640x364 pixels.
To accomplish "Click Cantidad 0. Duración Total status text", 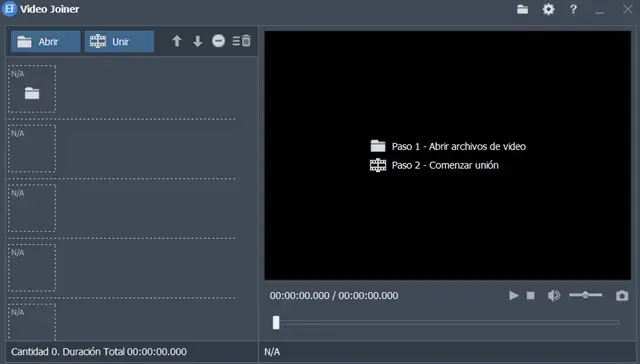I will [x=99, y=352].
